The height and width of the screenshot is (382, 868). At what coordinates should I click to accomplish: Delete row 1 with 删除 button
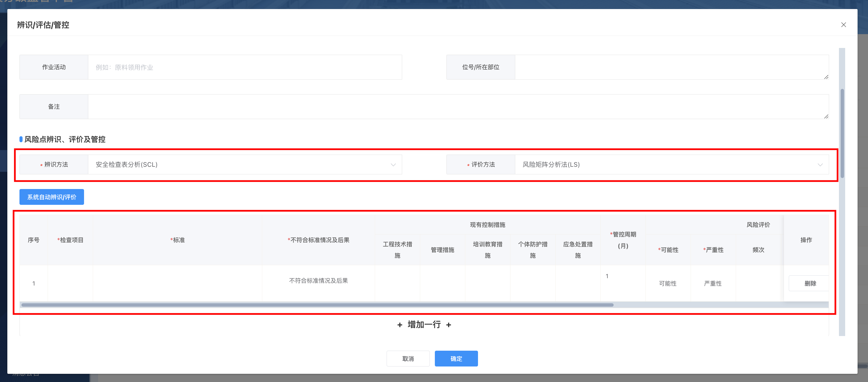click(810, 283)
